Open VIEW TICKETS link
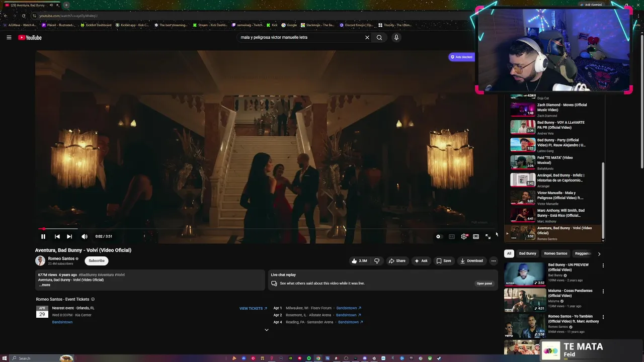644x362 pixels. (x=253, y=308)
